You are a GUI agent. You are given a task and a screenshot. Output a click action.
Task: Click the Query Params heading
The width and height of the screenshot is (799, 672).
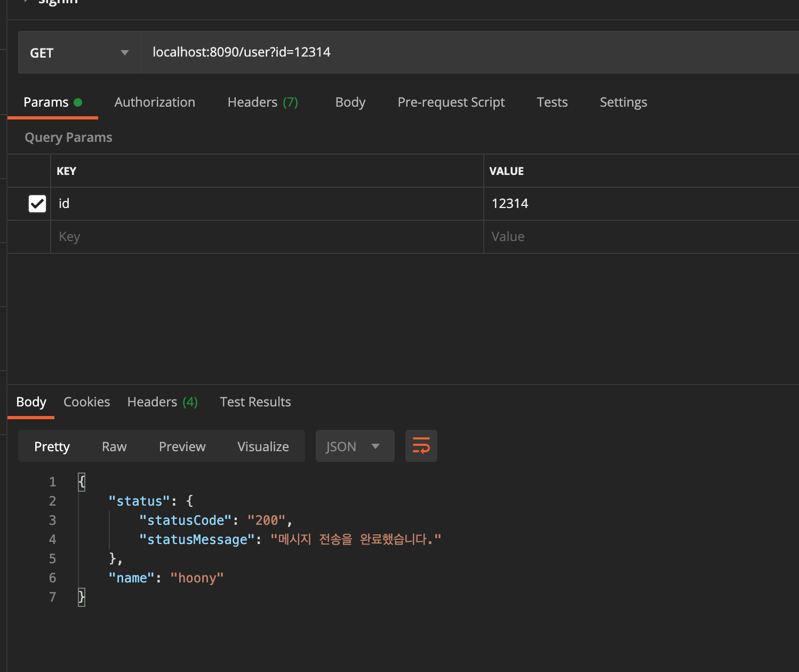[69, 138]
